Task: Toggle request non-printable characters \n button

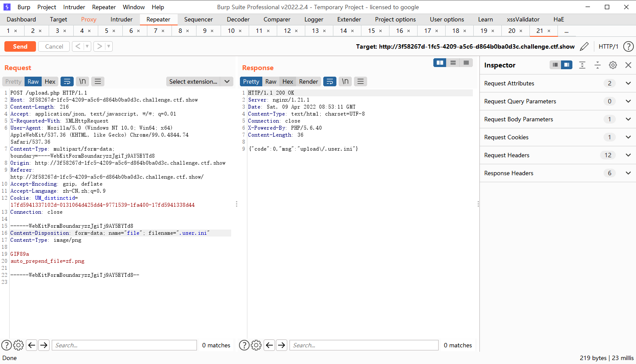Action: coord(82,81)
